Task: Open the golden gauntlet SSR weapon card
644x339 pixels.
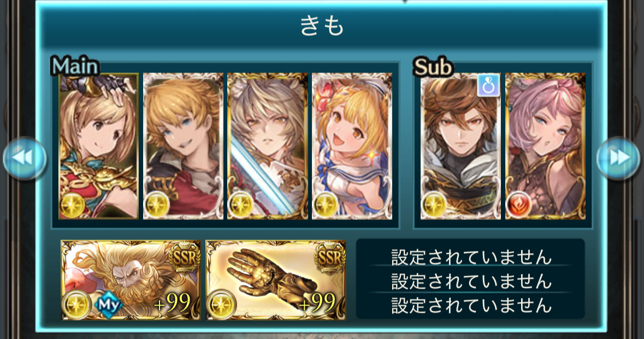Action: point(276,280)
